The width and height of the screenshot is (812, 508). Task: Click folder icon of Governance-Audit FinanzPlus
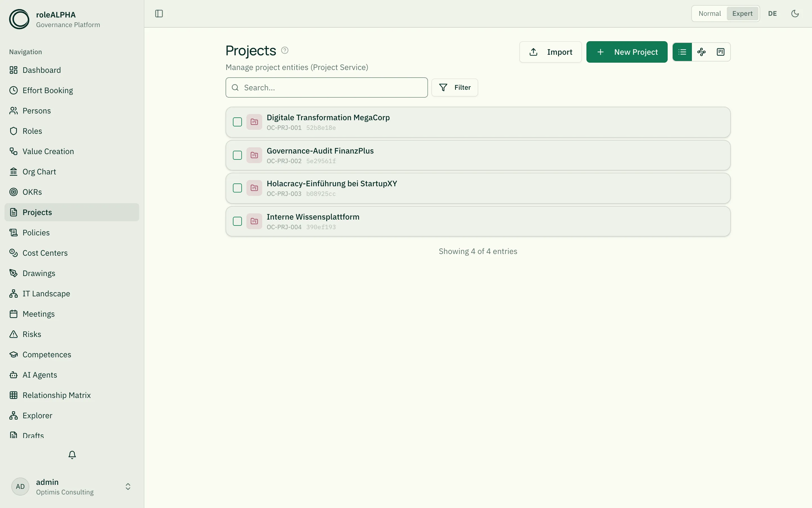click(254, 155)
